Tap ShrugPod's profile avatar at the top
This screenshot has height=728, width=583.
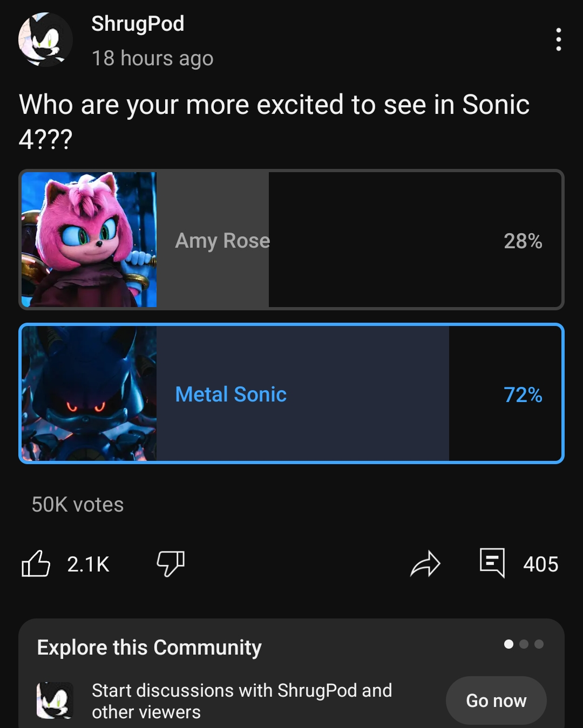(45, 39)
